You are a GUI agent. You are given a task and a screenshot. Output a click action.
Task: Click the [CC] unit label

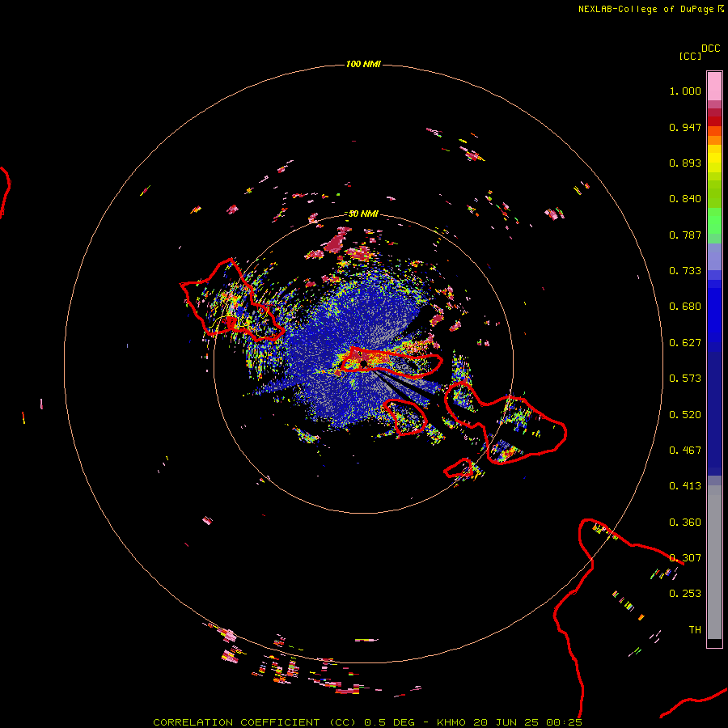click(690, 56)
